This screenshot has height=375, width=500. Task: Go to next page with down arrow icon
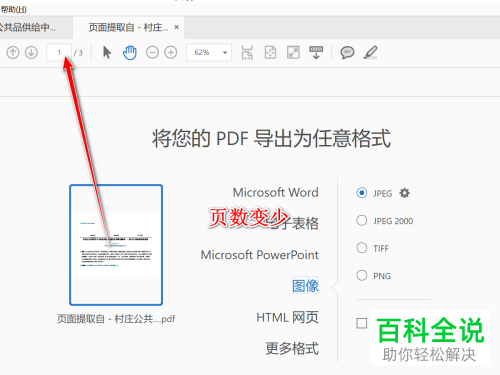[x=31, y=52]
